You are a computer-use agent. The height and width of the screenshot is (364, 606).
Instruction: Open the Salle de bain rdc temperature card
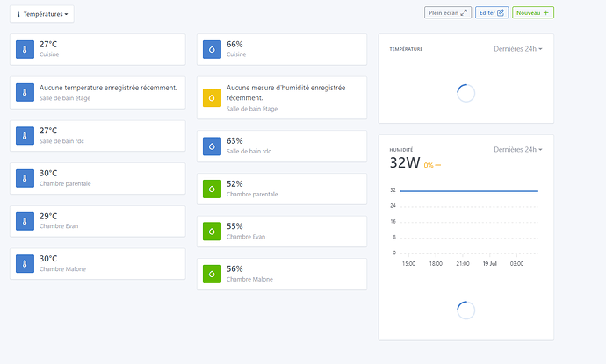(97, 135)
